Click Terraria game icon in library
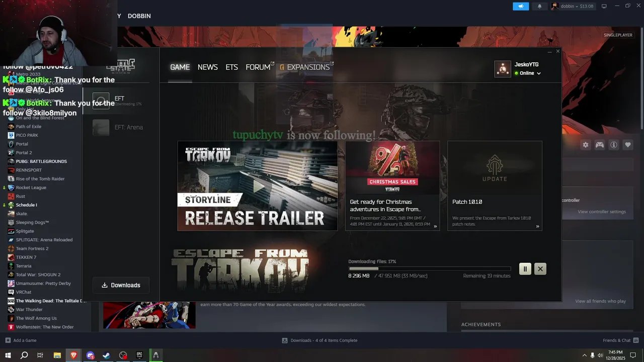This screenshot has width=644, height=362. (11, 266)
